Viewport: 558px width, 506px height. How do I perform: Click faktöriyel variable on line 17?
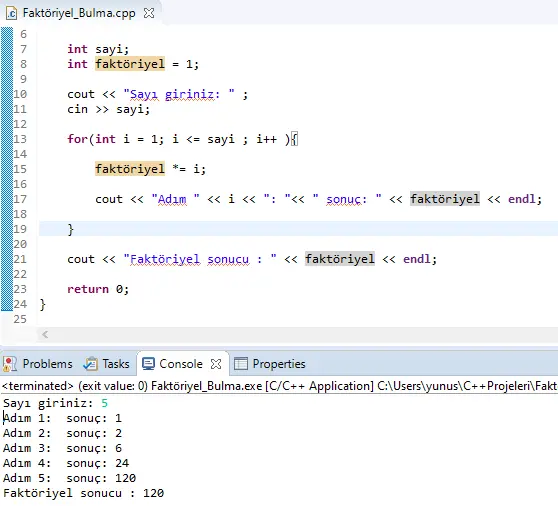445,199
